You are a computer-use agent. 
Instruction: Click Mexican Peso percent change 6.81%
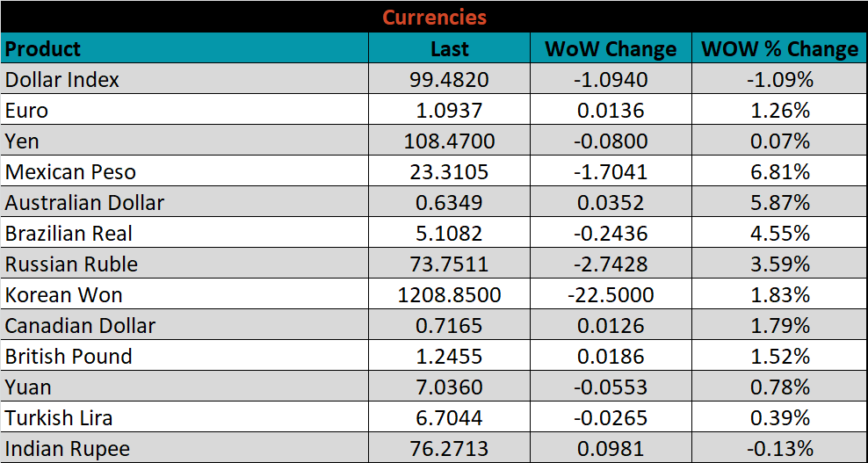779,171
